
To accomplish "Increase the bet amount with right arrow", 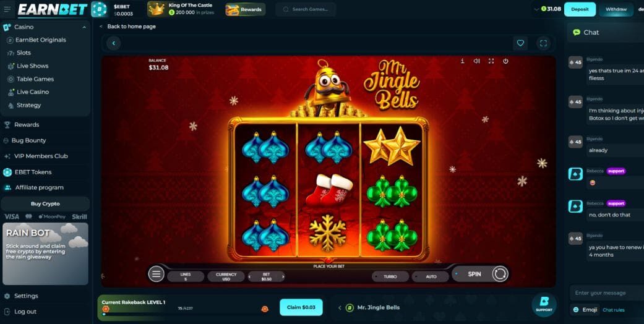I will [x=283, y=277].
